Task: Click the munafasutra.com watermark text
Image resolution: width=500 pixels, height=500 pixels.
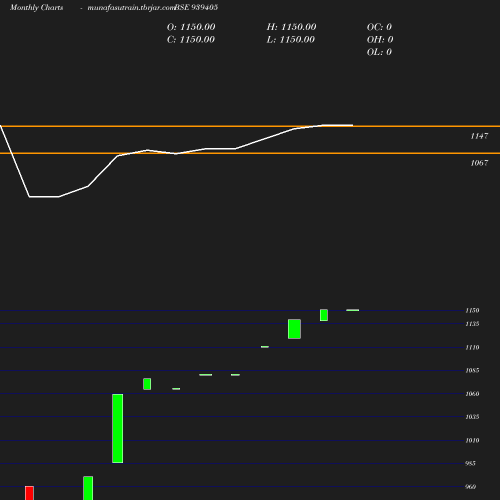Action: point(131,7)
